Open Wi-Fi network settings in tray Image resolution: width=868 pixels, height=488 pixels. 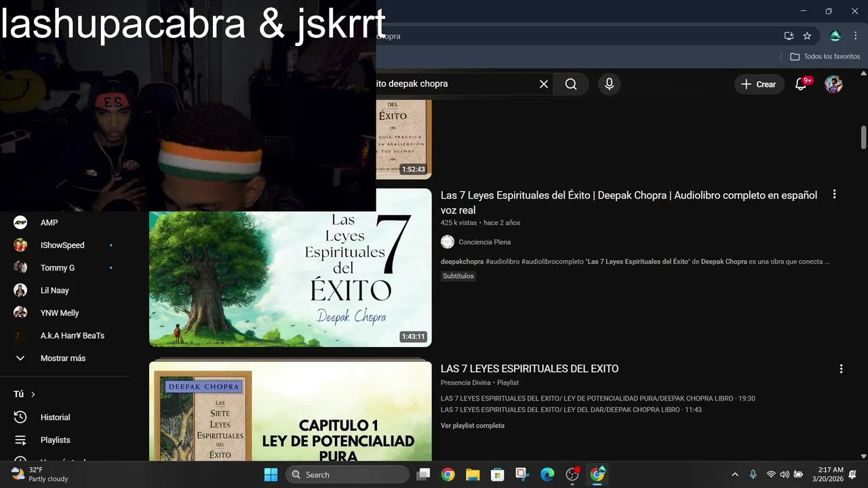[771, 474]
